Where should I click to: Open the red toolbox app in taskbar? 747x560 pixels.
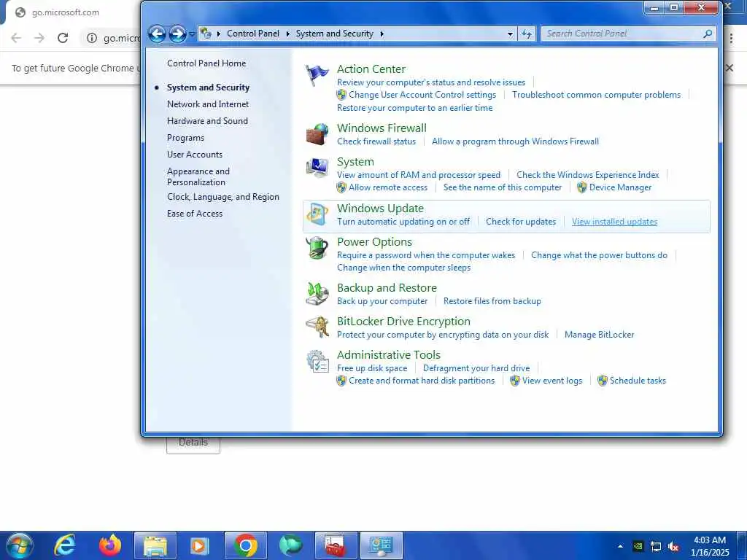pyautogui.click(x=336, y=545)
